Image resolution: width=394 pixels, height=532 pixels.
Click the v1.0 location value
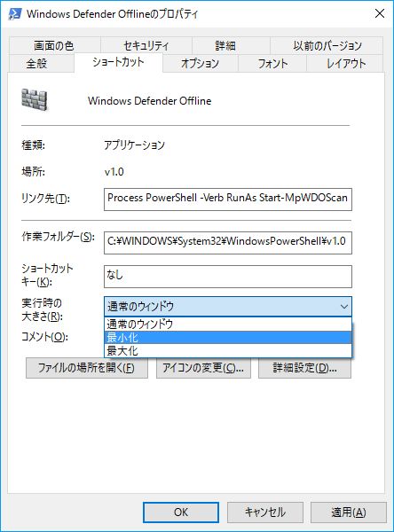(x=114, y=172)
